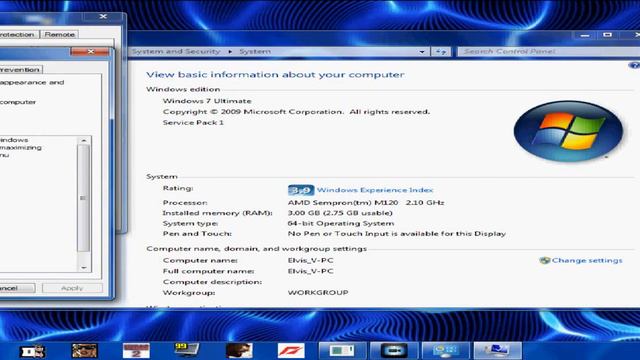The width and height of the screenshot is (640, 360).
Task: Click the sunglasses face game icon on taskbar
Action: coord(84,350)
